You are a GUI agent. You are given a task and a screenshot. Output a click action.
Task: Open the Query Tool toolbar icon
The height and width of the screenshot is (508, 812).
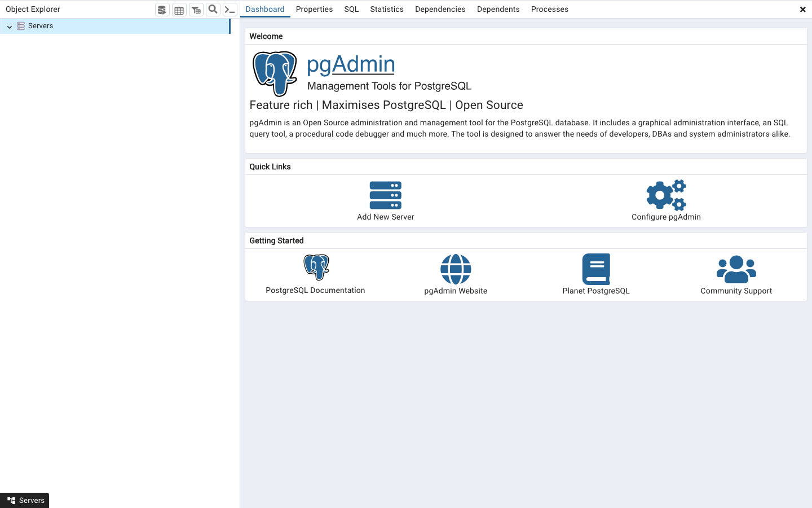pyautogui.click(x=162, y=10)
